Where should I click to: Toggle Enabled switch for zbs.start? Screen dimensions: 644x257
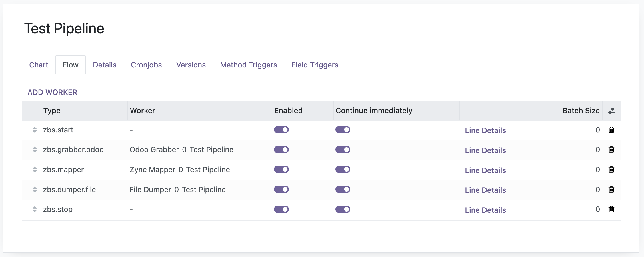tap(281, 130)
